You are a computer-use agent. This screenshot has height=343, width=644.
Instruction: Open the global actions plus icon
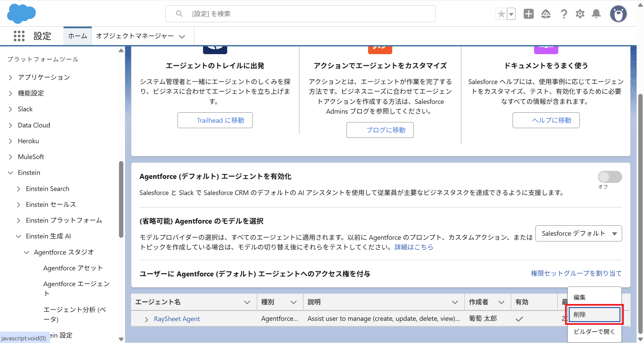click(x=528, y=14)
